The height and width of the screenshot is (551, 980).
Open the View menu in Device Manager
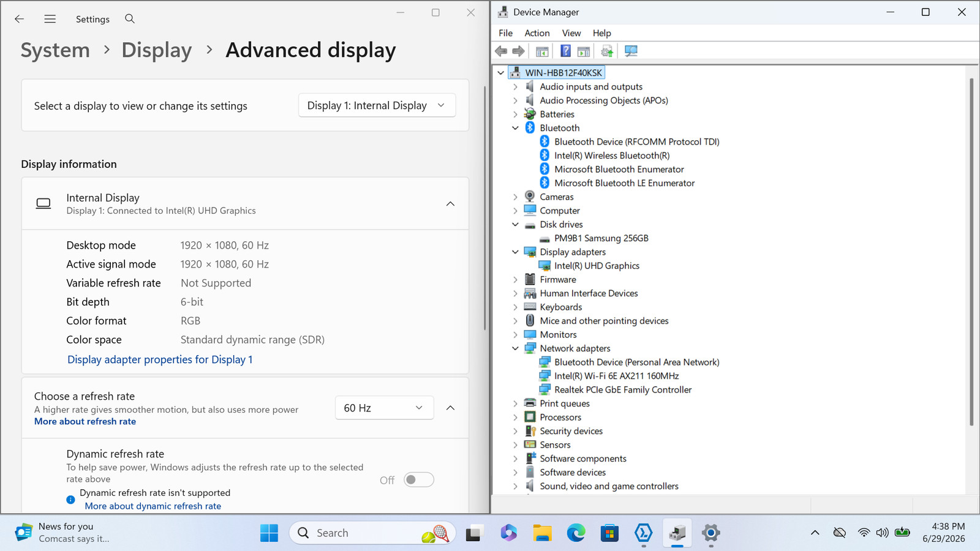(571, 33)
